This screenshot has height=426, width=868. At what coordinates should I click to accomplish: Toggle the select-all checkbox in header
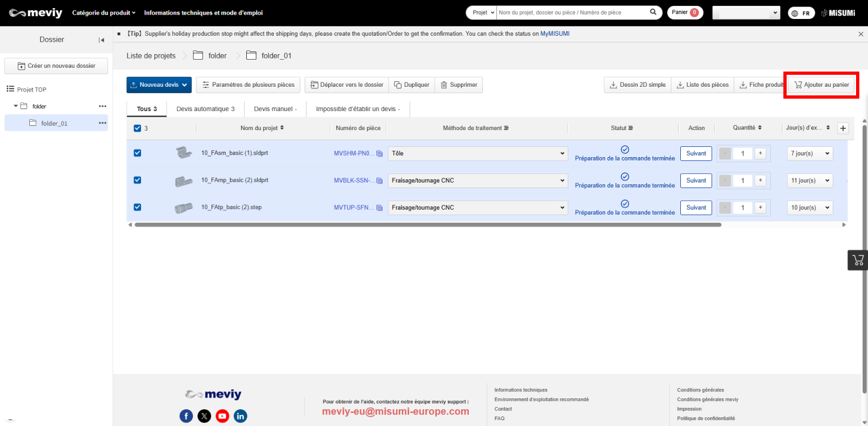coord(137,128)
